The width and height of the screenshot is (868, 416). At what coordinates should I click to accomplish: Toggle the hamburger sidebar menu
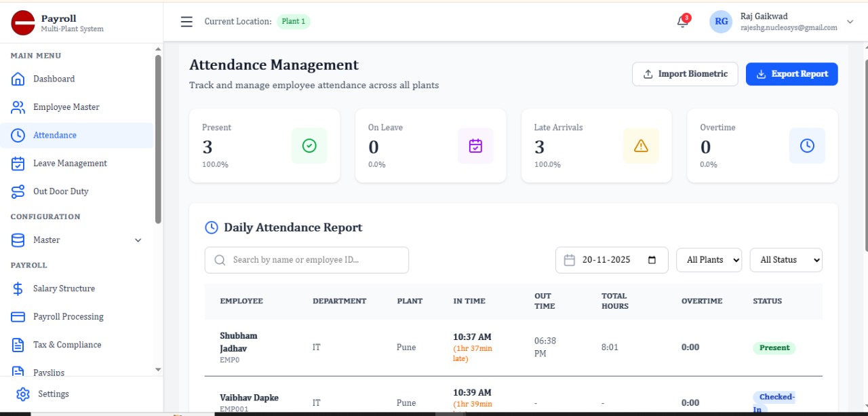[186, 22]
